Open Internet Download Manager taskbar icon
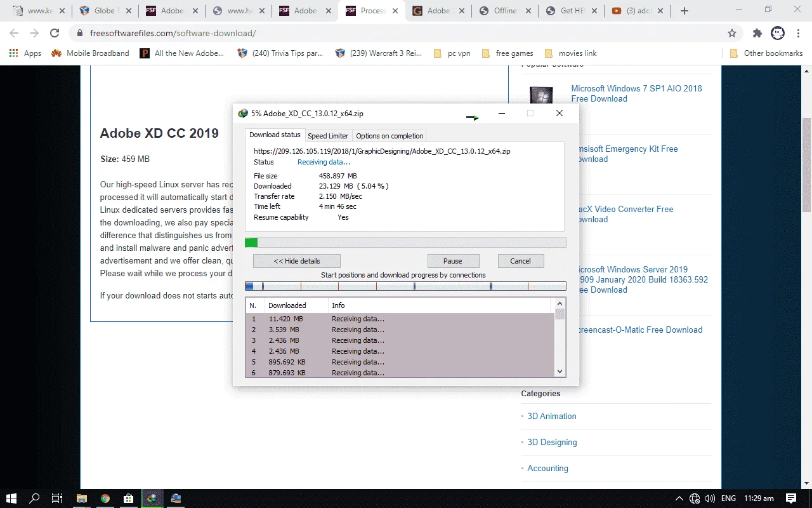Image resolution: width=812 pixels, height=508 pixels. 152,498
